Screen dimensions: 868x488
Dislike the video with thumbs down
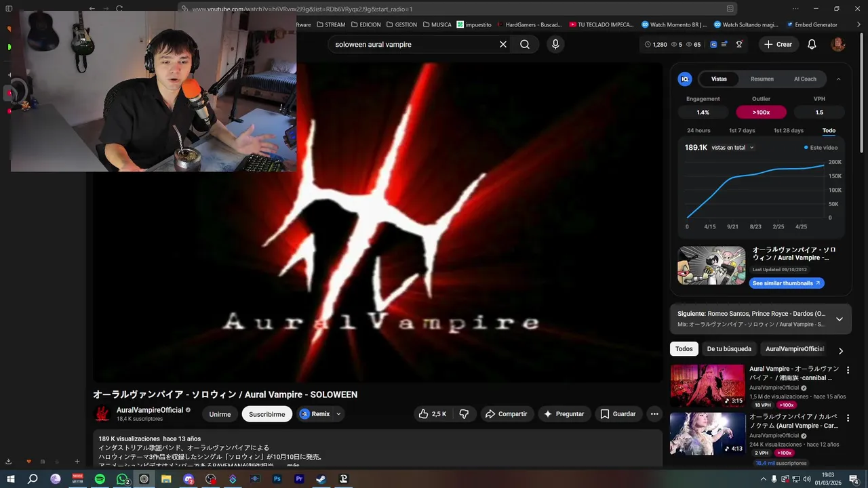click(465, 414)
